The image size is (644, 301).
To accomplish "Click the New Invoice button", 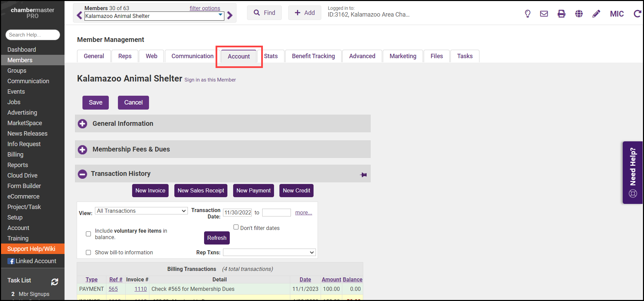I will [150, 191].
